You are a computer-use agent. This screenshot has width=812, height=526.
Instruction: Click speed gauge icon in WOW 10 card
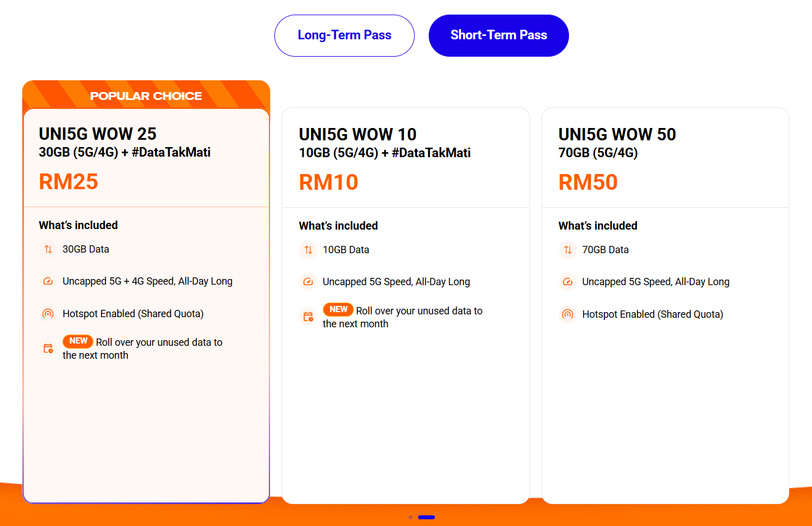click(x=308, y=282)
